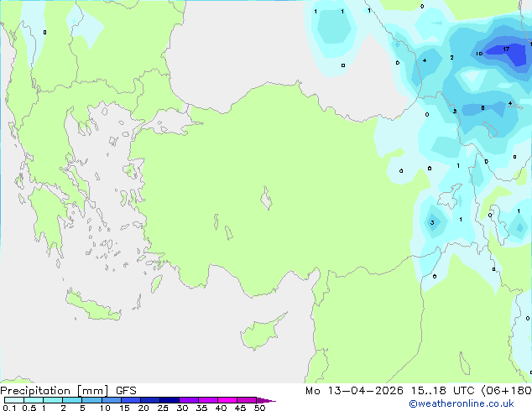Select the 10–15 mm legend color swatch
This screenshot has height=411, width=532.
click(112, 400)
